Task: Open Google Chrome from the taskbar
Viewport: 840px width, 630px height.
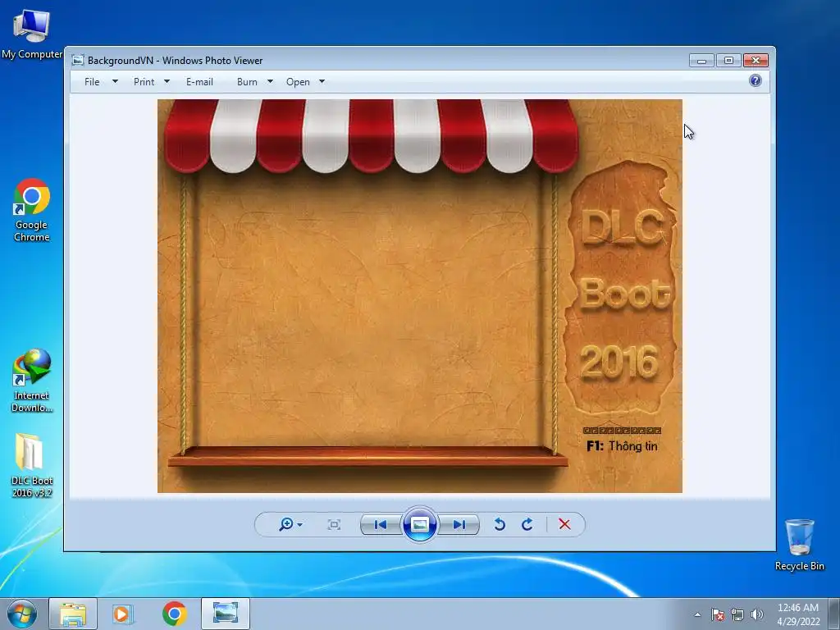Action: [174, 614]
